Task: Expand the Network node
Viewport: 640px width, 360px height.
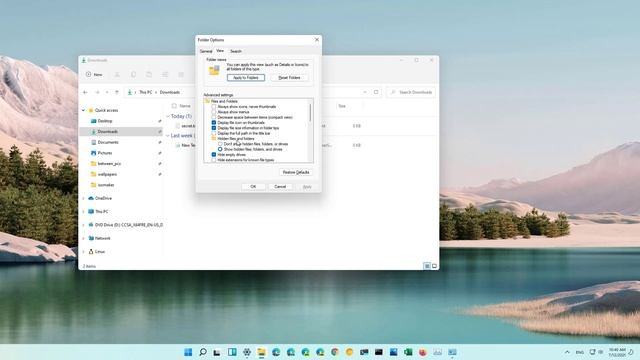Action: click(84, 238)
